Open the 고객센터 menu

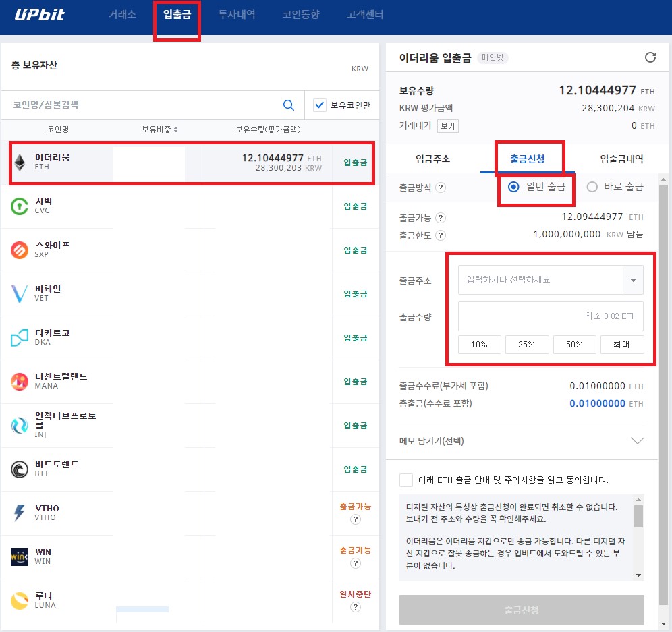pos(365,15)
